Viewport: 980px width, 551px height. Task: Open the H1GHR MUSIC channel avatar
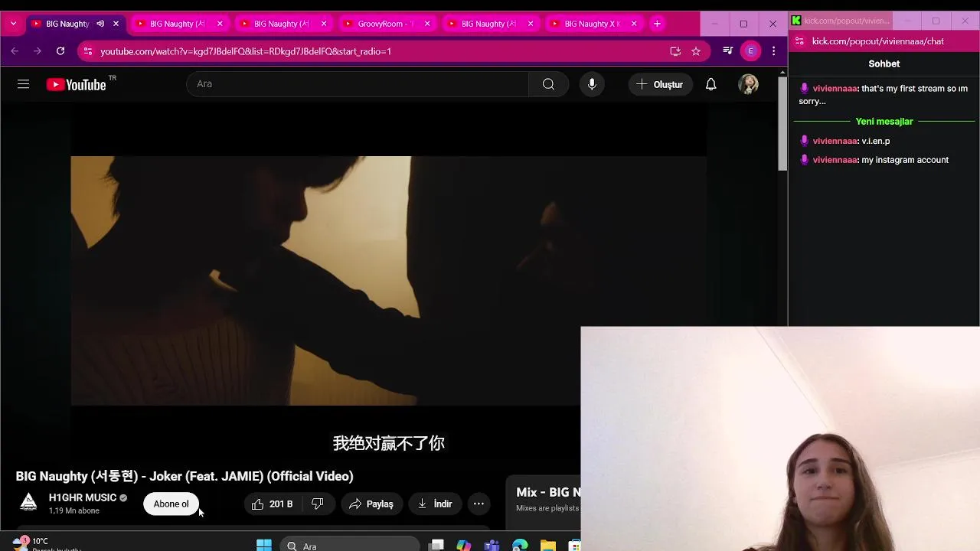(28, 502)
